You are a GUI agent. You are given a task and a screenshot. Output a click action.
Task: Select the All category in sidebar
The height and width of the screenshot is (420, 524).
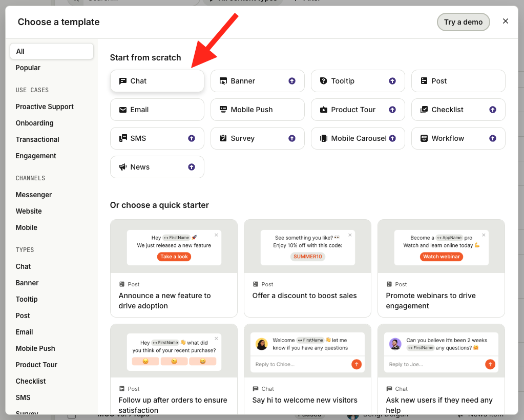point(52,51)
